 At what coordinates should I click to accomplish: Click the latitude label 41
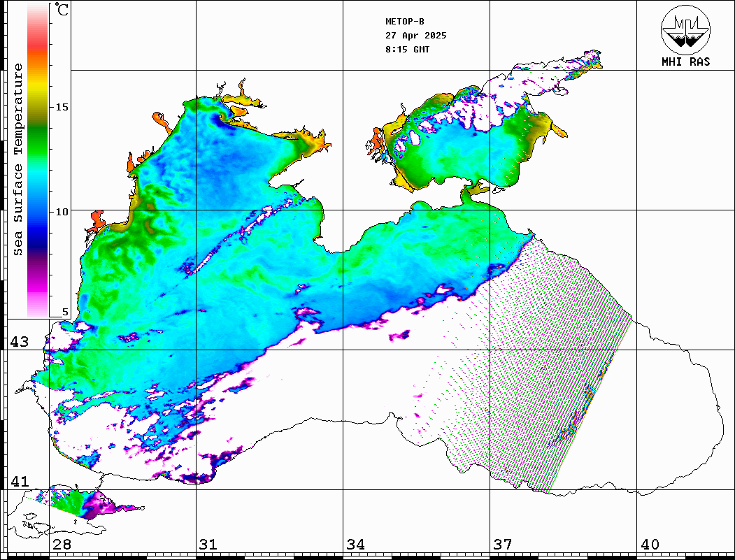tap(19, 482)
